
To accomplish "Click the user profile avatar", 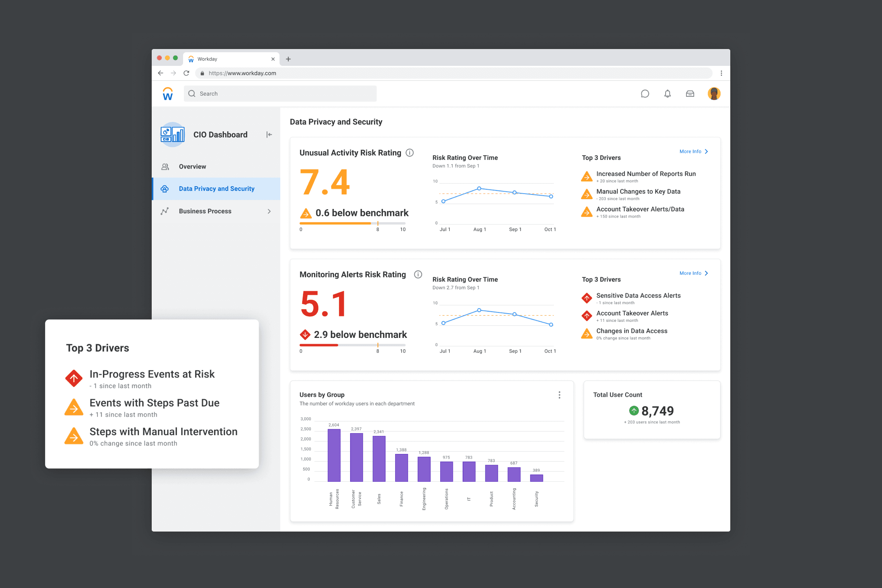I will (714, 94).
